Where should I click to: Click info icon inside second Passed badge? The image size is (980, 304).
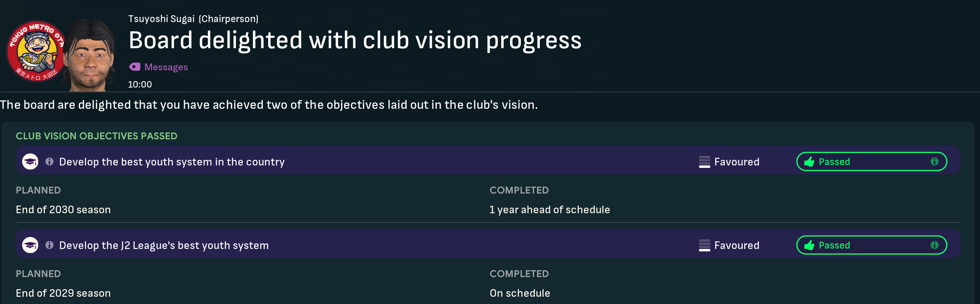934,245
